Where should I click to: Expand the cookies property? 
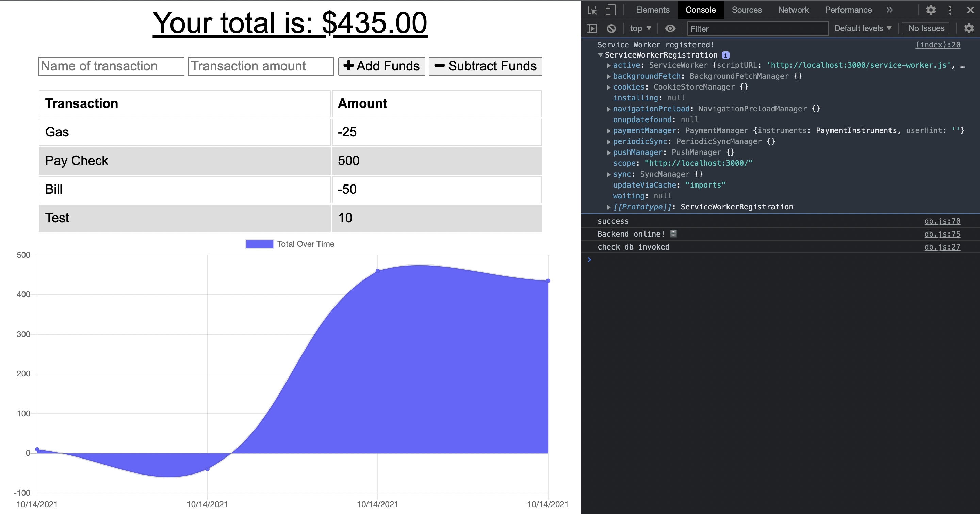(x=609, y=87)
